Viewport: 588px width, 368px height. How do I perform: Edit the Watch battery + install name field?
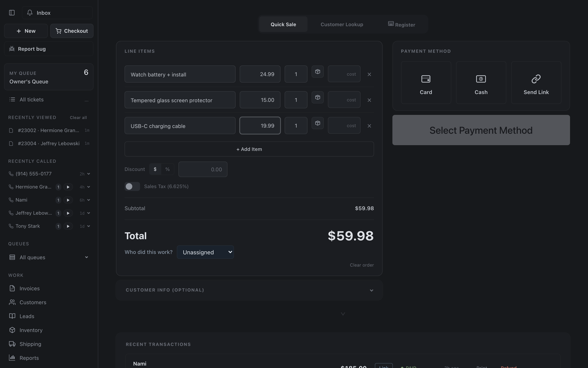pos(180,74)
